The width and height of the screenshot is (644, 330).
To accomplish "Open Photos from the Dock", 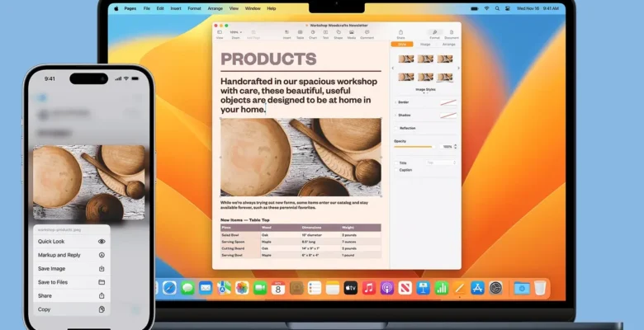I will [242, 288].
